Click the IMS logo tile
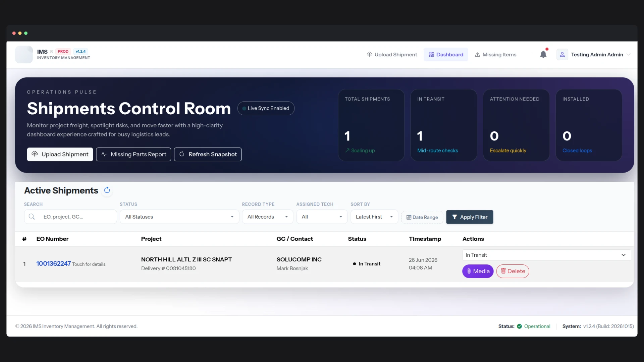Screen dimensions: 644x362 [x=24, y=54]
